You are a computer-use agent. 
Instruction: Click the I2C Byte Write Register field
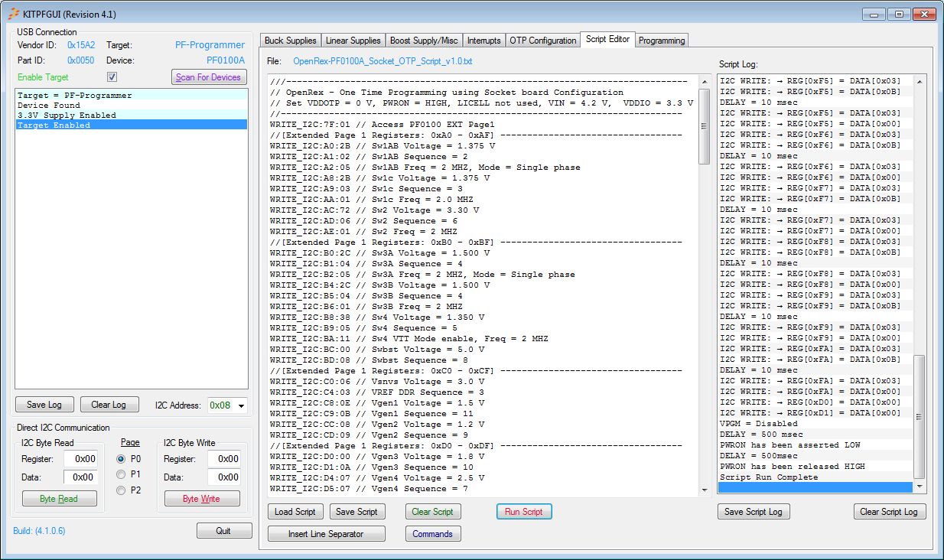pos(223,459)
